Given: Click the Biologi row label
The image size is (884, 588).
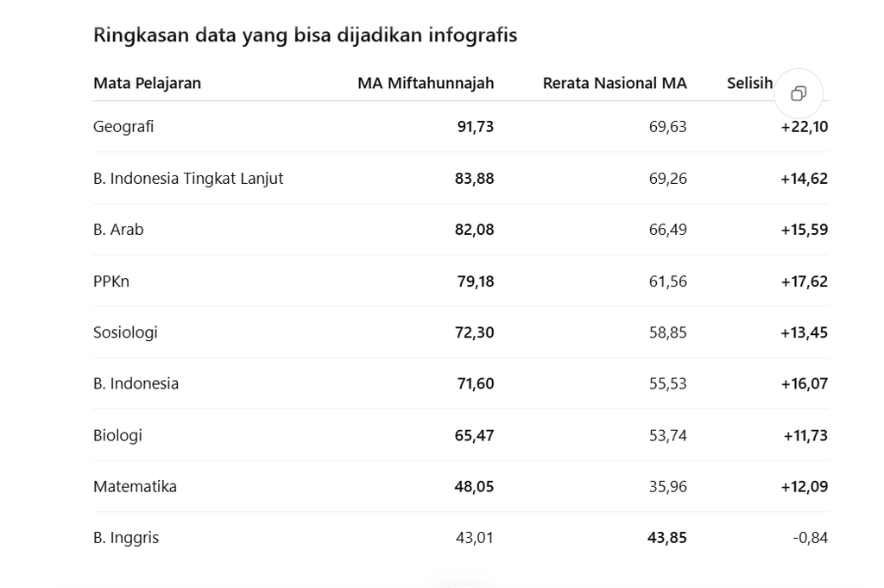Looking at the screenshot, I should coord(117,435).
